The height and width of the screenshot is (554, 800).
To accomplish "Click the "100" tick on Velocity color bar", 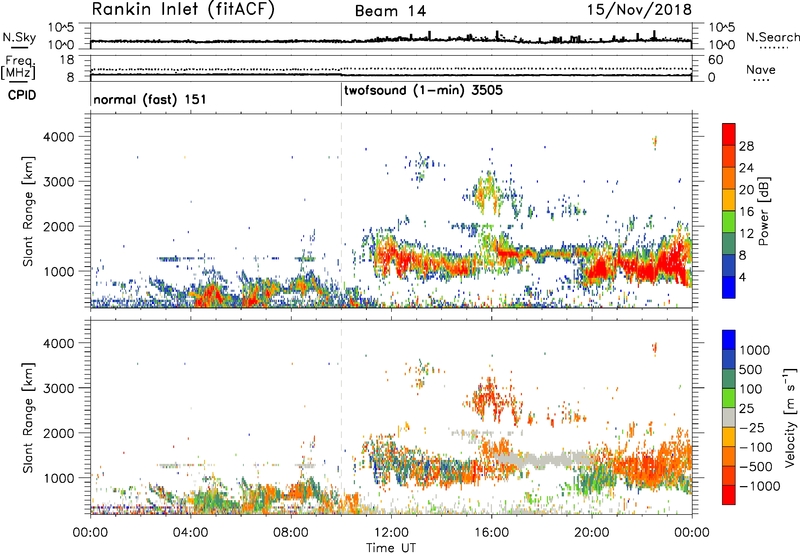I will pyautogui.click(x=751, y=389).
